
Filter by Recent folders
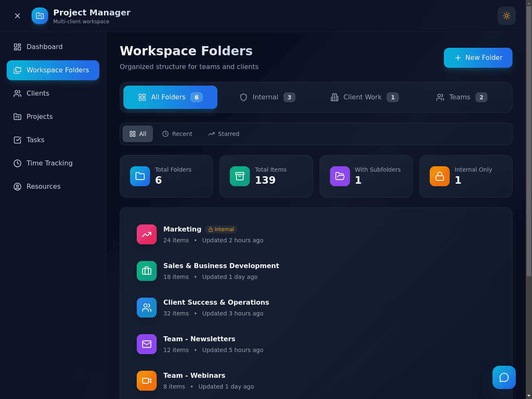point(177,134)
